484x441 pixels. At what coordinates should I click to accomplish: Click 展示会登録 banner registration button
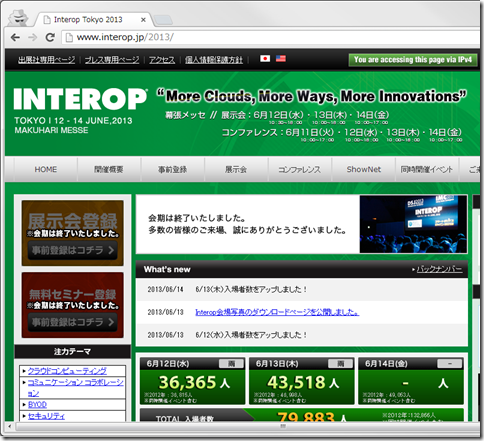click(73, 250)
